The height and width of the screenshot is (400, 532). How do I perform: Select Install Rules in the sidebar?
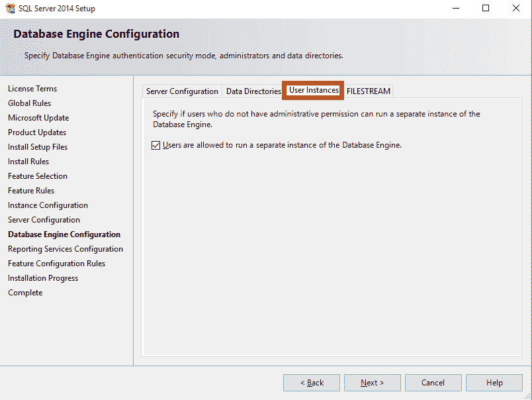[28, 161]
